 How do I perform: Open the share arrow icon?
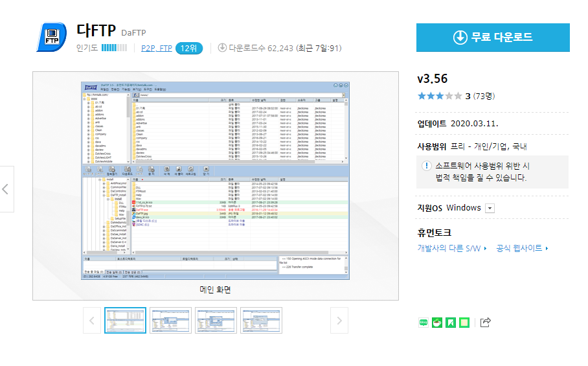[x=485, y=322]
